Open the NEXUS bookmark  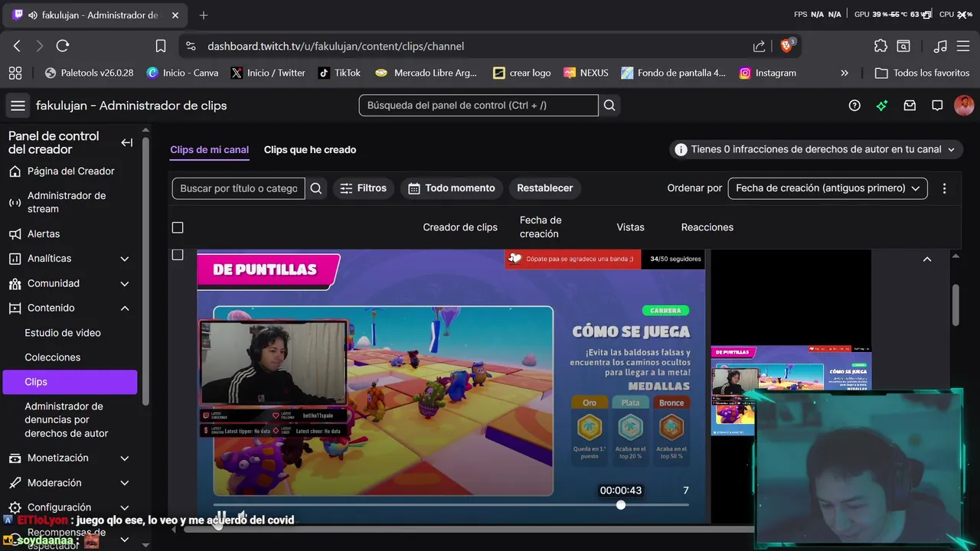pos(586,73)
